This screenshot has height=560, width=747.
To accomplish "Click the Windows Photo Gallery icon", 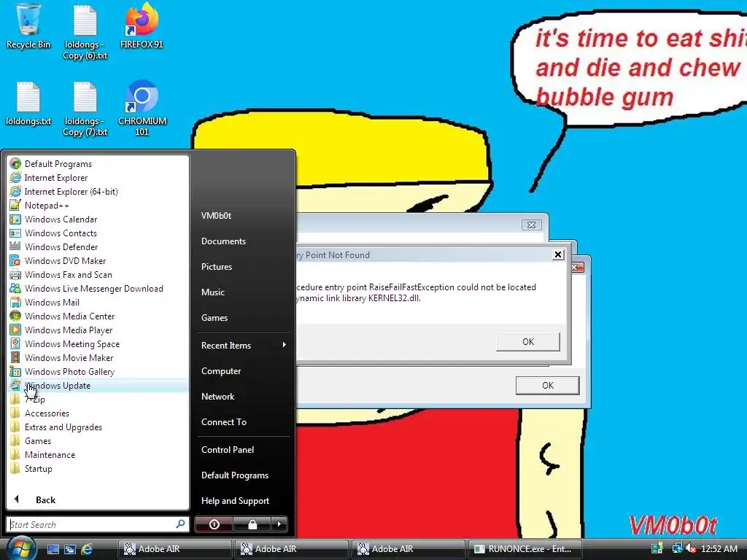I will point(15,371).
